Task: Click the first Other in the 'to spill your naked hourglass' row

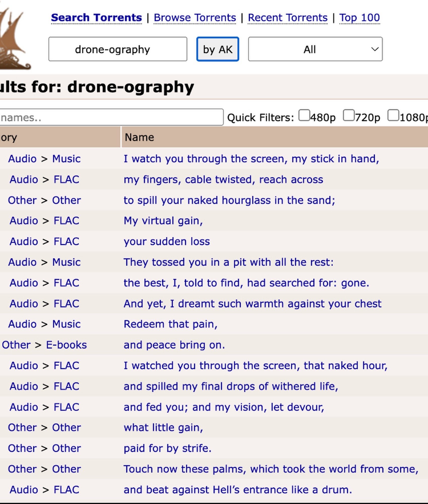Action: click(22, 200)
